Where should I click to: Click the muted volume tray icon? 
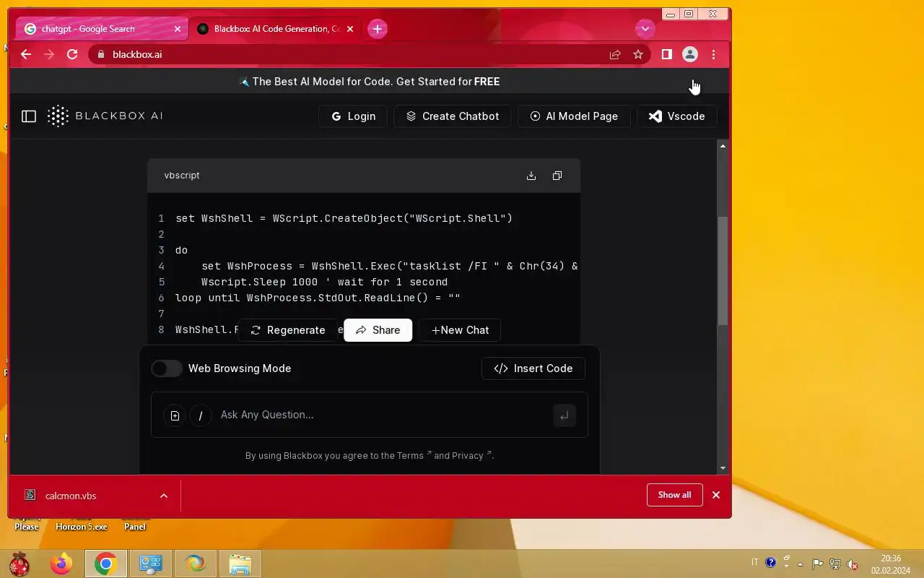853,564
